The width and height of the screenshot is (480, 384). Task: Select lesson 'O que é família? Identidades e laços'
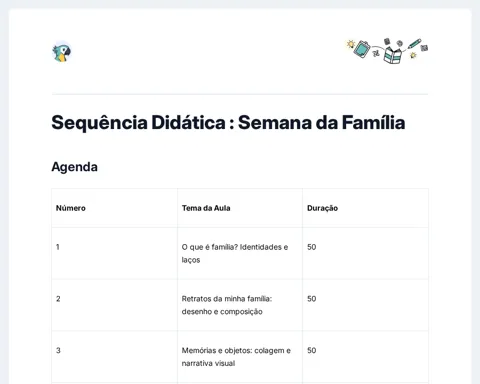235,253
